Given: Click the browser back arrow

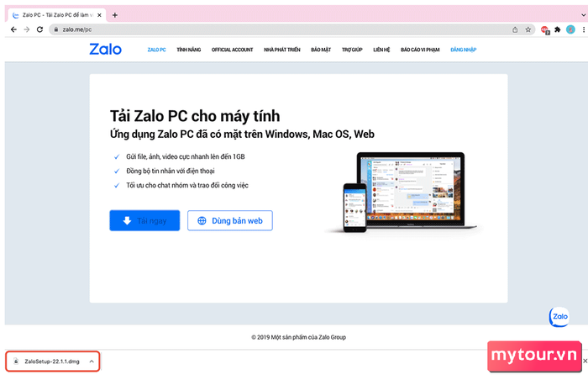Looking at the screenshot, I should pyautogui.click(x=13, y=29).
